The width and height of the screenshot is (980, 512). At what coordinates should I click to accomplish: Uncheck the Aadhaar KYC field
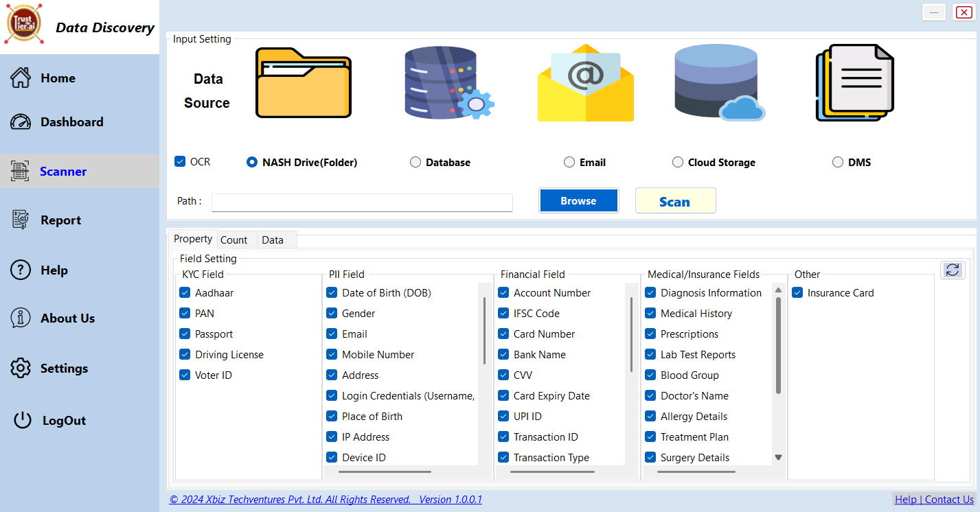click(185, 293)
